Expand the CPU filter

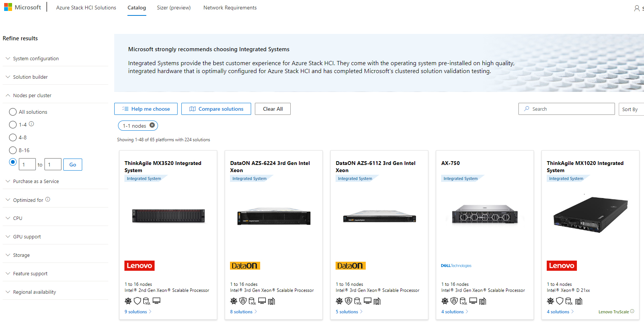[55, 218]
